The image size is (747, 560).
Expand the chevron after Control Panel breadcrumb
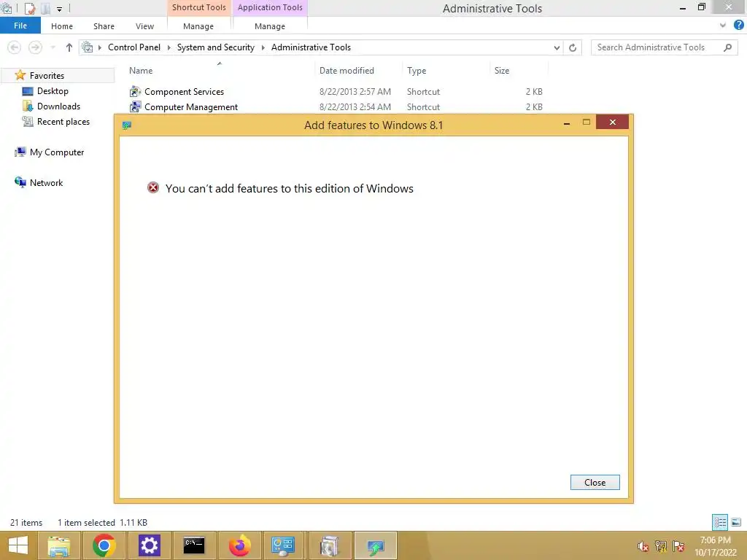pyautogui.click(x=169, y=47)
